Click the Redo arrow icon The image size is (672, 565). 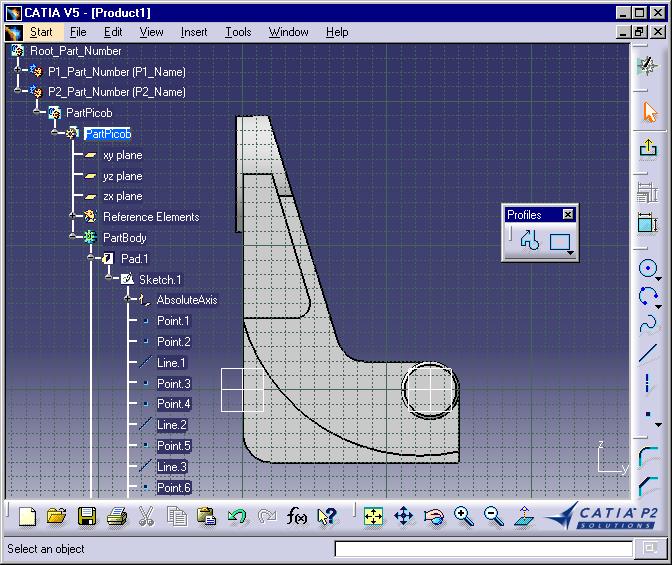point(267,516)
